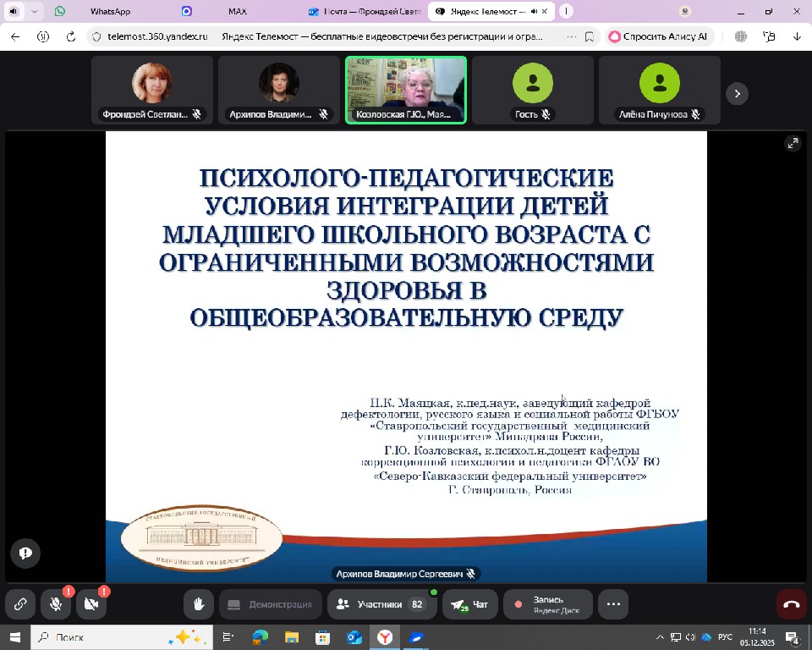Switch to the MAX browser tab
Viewport: 812px width, 650px height.
coord(237,12)
